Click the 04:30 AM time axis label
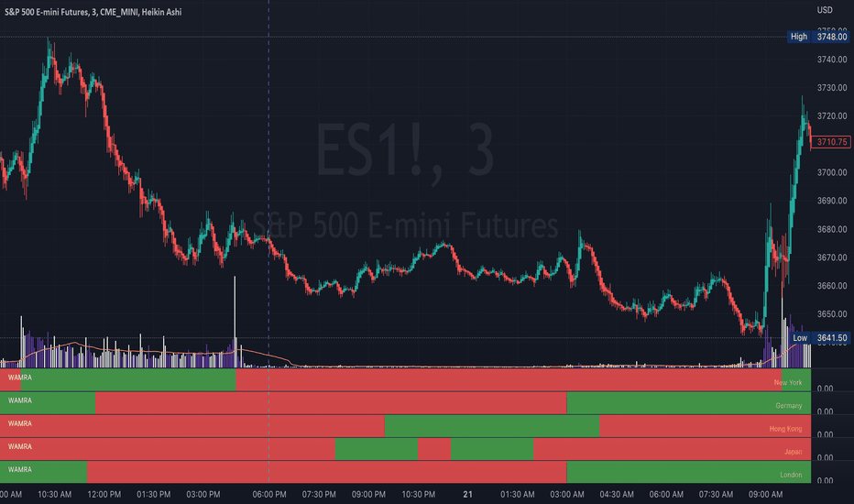Viewport: 854px width, 504px height. pyautogui.click(x=617, y=494)
